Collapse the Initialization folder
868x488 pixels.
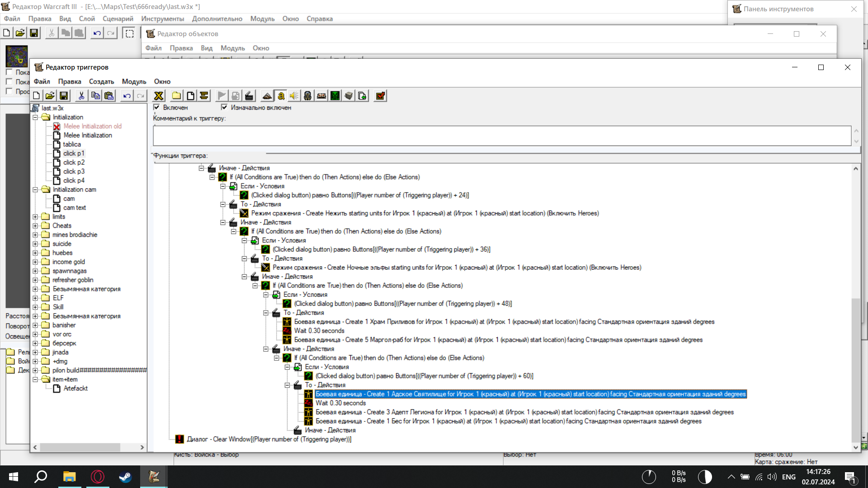point(35,117)
